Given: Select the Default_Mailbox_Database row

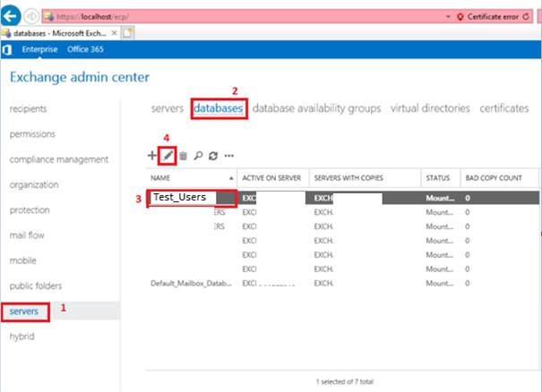Looking at the screenshot, I should click(x=188, y=283).
